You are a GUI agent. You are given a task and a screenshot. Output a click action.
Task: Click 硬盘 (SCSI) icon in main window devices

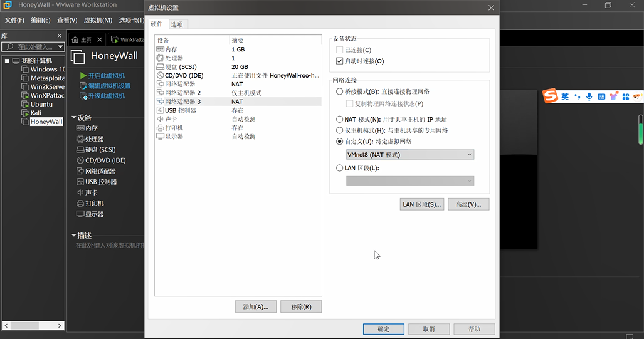click(x=80, y=149)
